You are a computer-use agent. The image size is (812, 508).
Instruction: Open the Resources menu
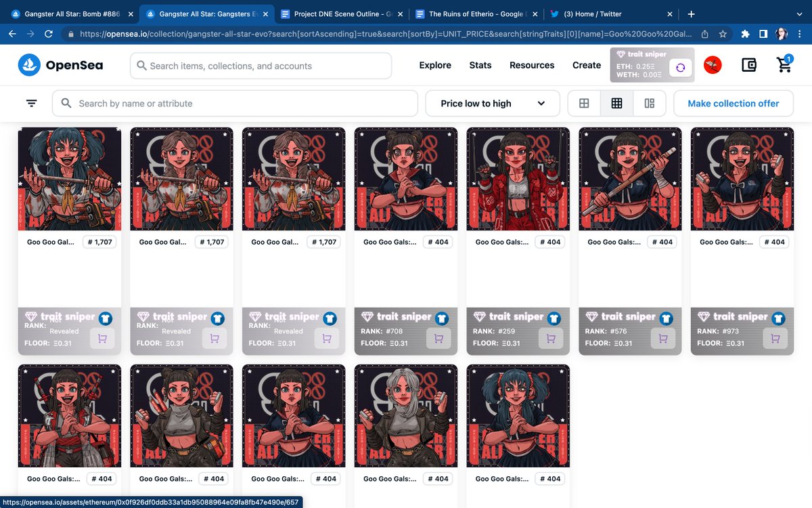pos(532,65)
